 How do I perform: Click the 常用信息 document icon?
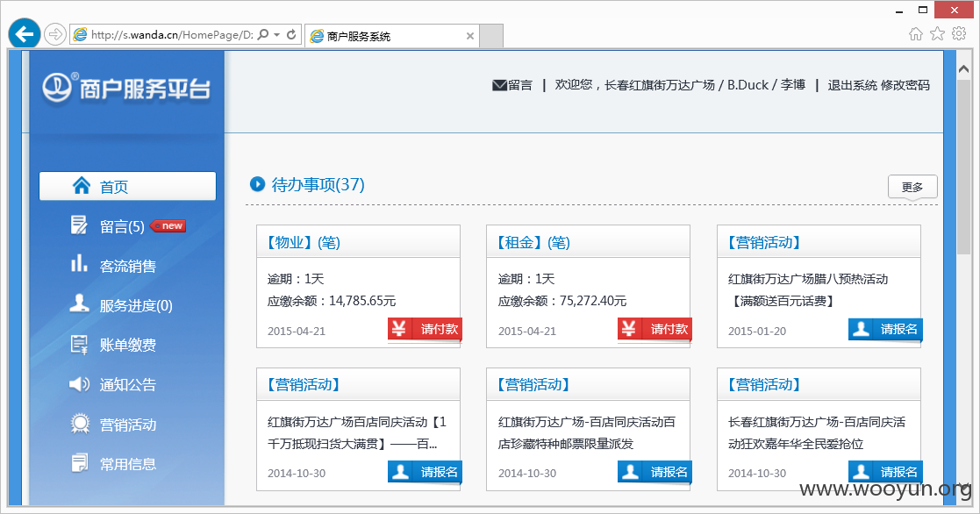coord(79,463)
